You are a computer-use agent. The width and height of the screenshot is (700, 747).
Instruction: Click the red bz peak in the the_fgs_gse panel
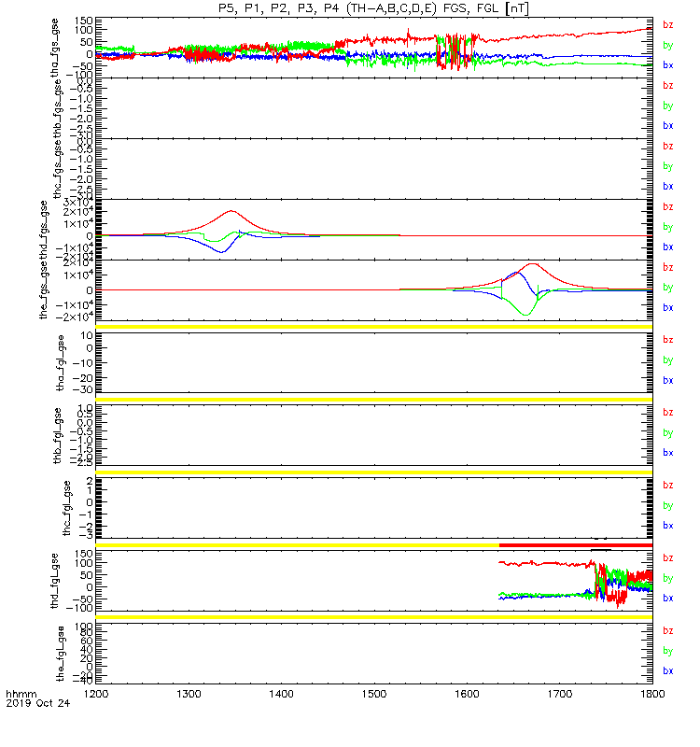(532, 264)
